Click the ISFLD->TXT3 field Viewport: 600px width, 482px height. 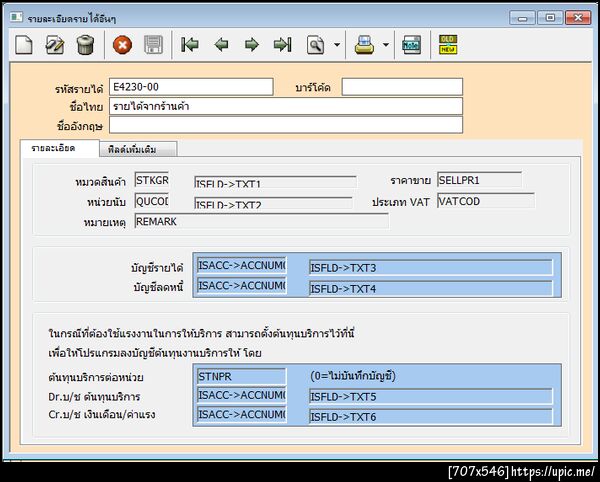(x=430, y=267)
